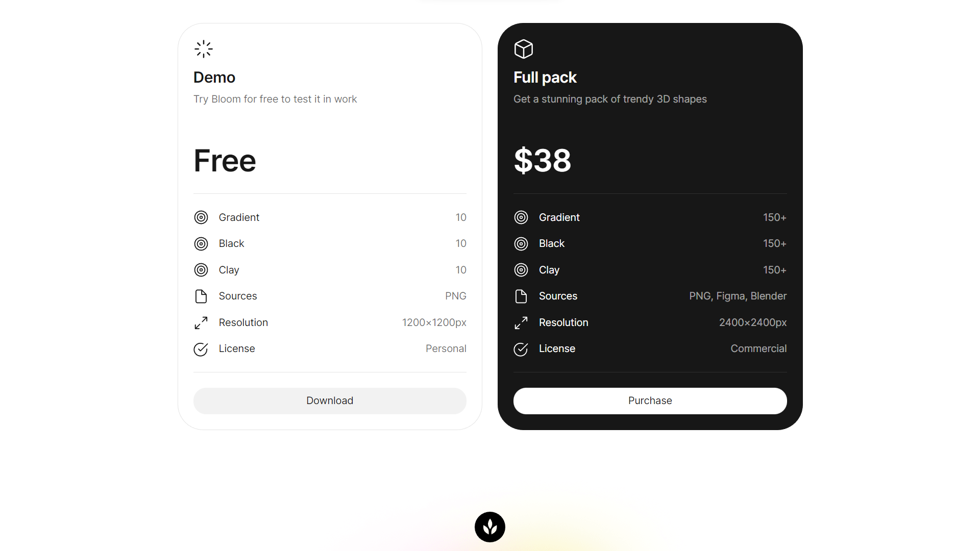Click the Free price text
Image resolution: width=980 pixels, height=551 pixels.
point(225,161)
